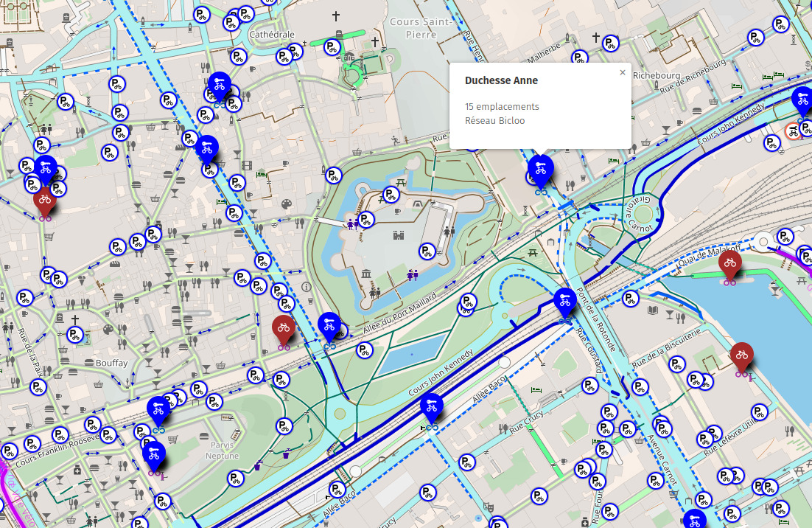Click the Giratoire Carnot roundabout center
Screen dimensions: 812x528
(x=643, y=215)
